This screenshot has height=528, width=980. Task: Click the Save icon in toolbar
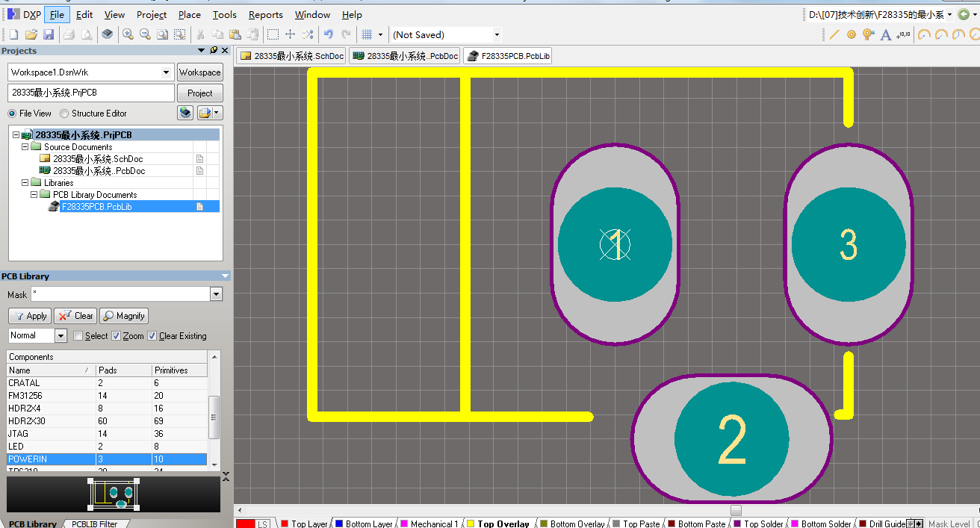coord(49,34)
